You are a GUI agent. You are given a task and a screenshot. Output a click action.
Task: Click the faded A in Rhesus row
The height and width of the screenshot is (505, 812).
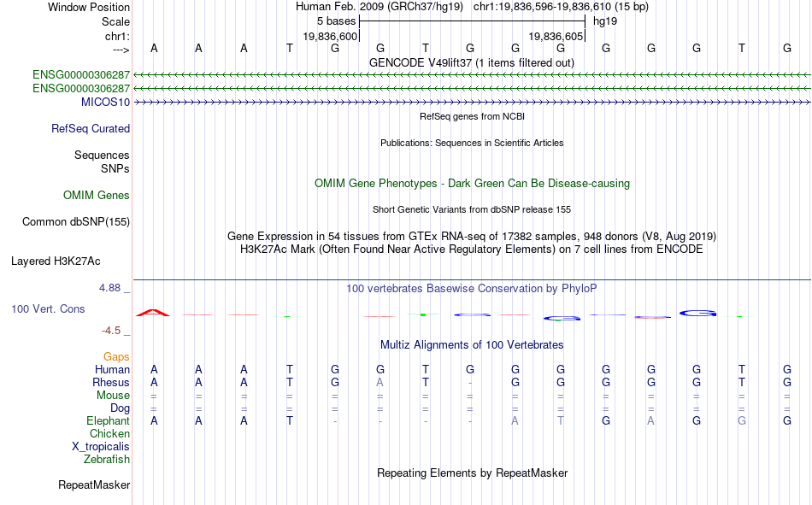[380, 382]
